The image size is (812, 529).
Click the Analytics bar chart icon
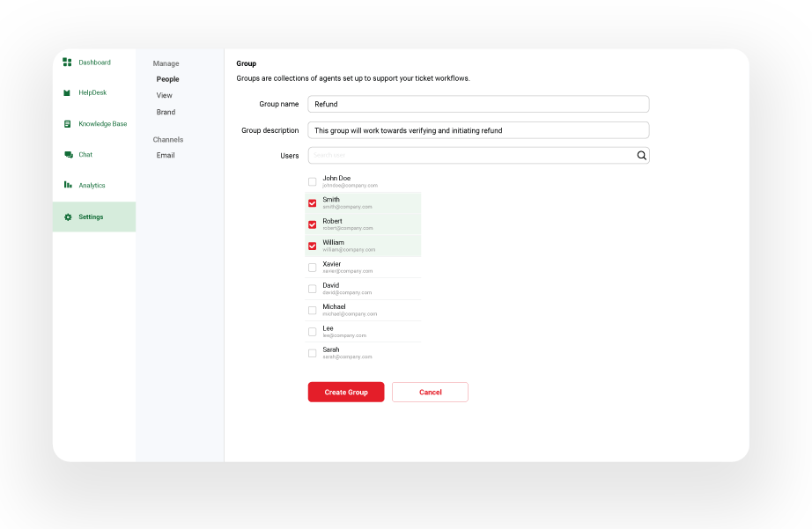pyautogui.click(x=68, y=185)
